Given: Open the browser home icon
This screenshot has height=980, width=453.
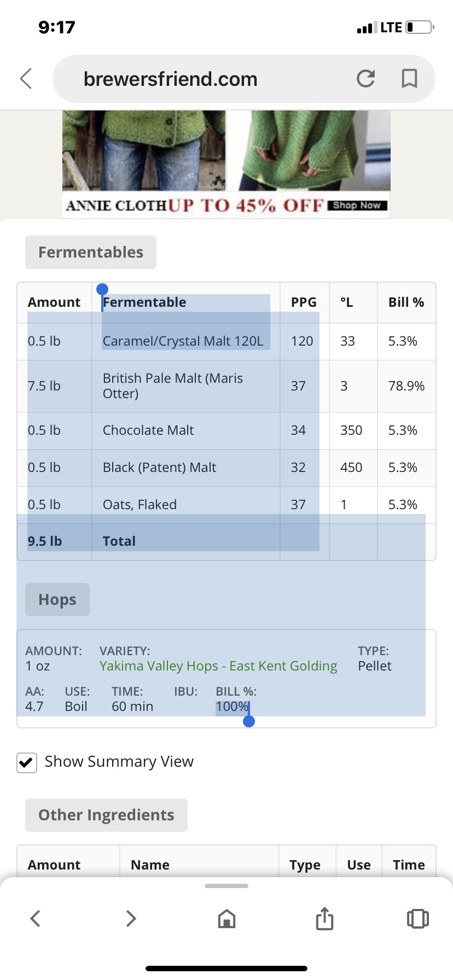Looking at the screenshot, I should tap(226, 919).
